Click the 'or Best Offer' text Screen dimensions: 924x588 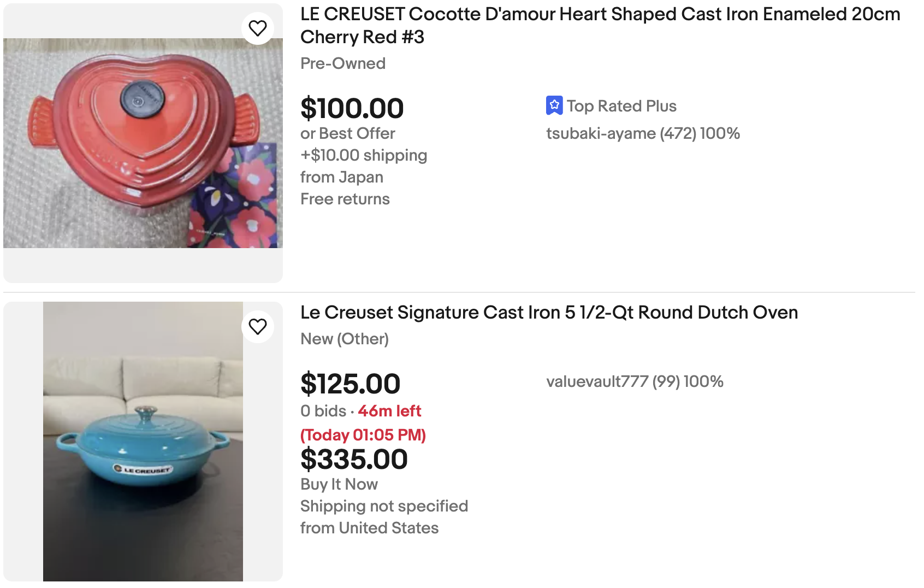pos(348,133)
